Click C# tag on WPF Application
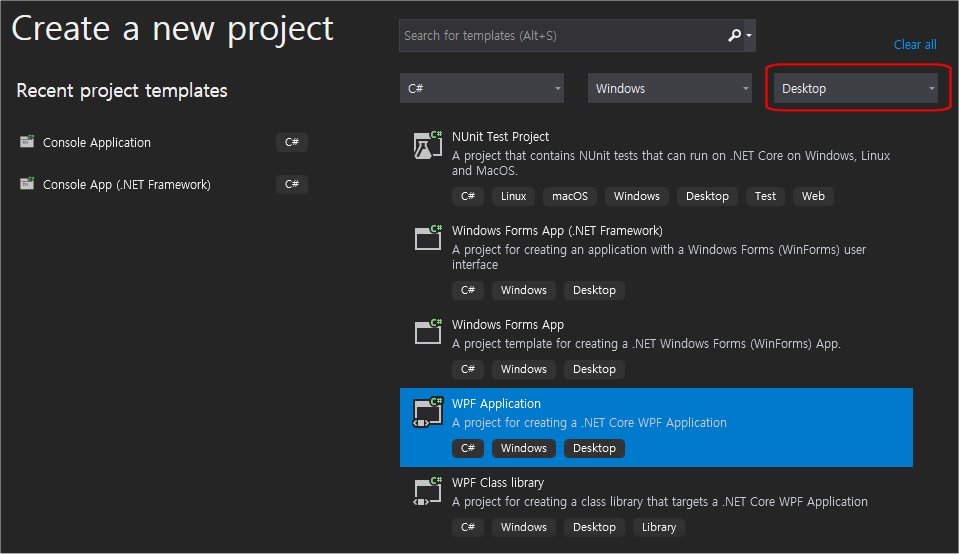 (468, 448)
